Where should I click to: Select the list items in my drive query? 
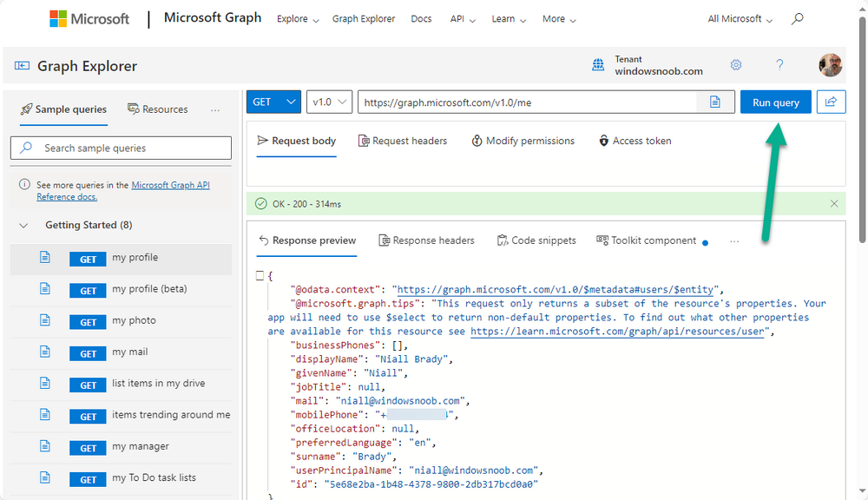tap(121, 385)
